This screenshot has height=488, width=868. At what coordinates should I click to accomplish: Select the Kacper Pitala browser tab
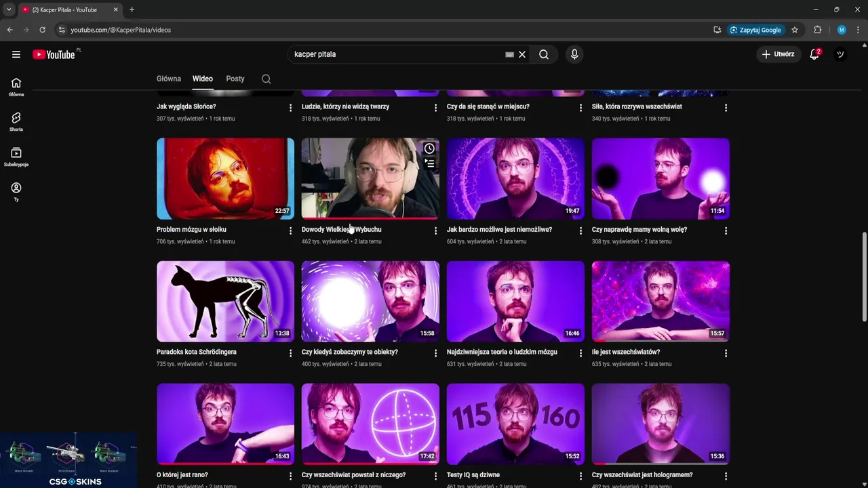click(69, 9)
